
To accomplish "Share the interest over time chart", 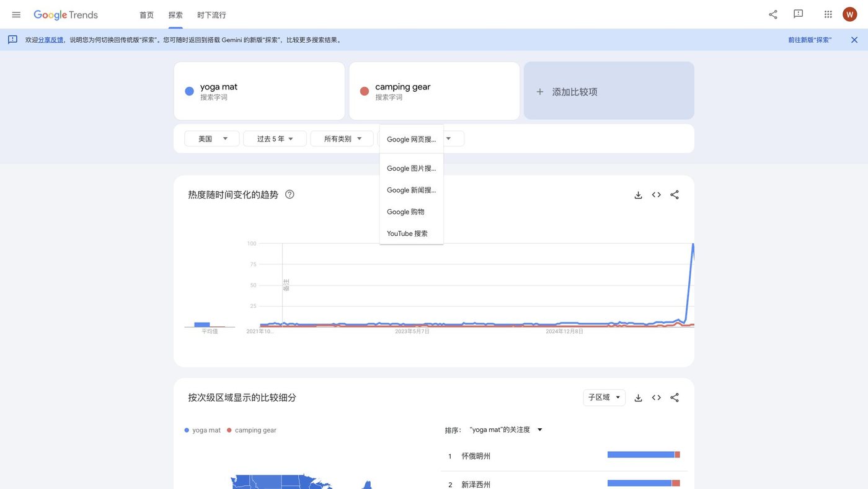I will [675, 195].
